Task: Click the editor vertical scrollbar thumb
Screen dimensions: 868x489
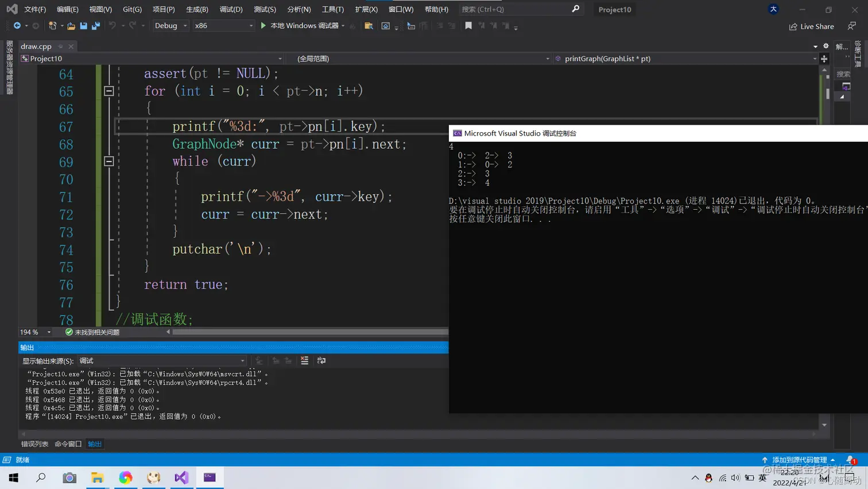Action: tap(827, 94)
